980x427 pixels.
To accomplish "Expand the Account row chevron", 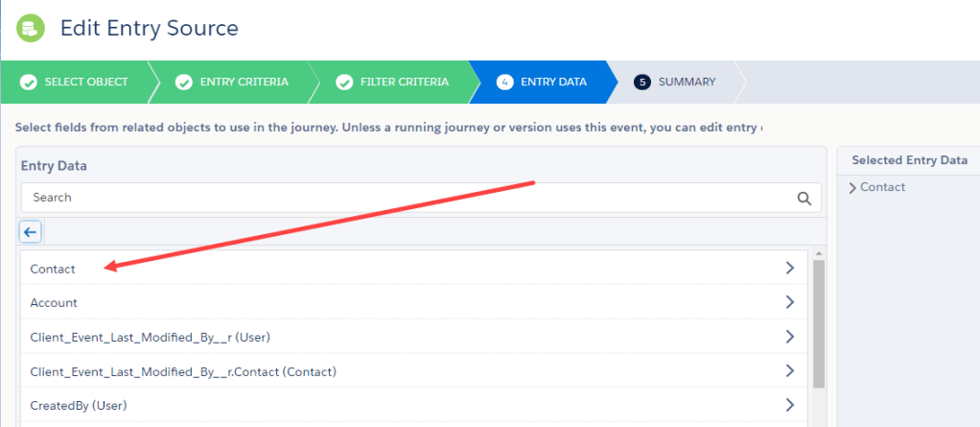I will click(x=789, y=302).
